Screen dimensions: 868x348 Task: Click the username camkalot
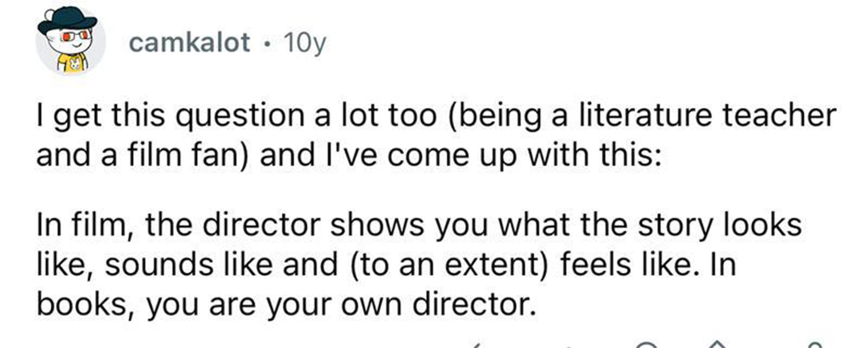[189, 42]
